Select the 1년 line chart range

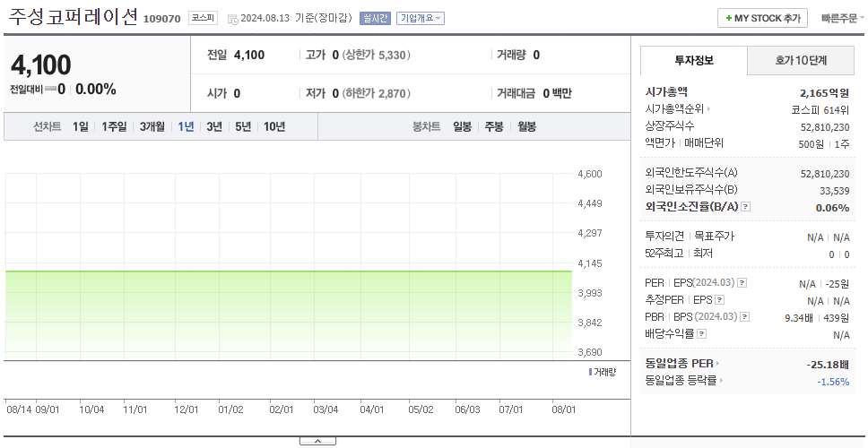pos(186,126)
